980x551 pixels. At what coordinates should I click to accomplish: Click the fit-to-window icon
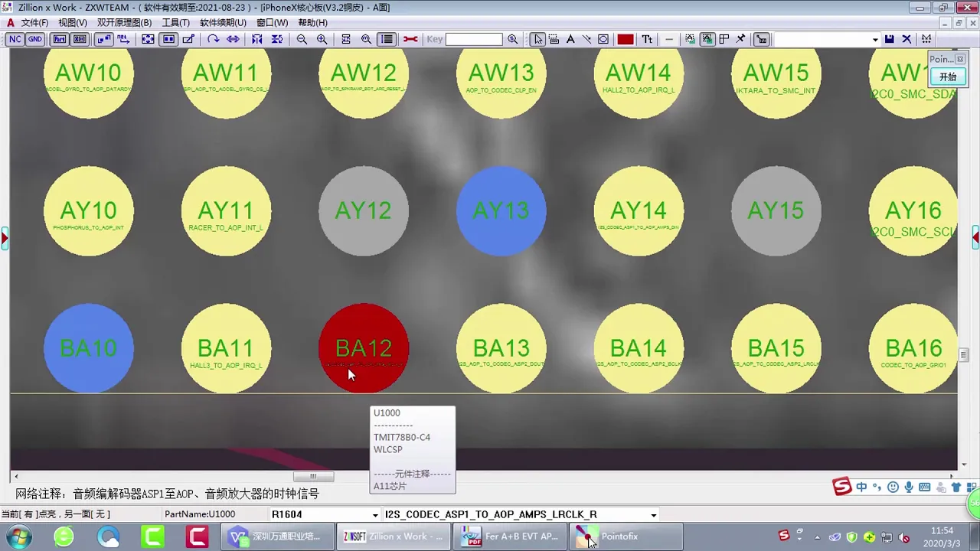148,39
